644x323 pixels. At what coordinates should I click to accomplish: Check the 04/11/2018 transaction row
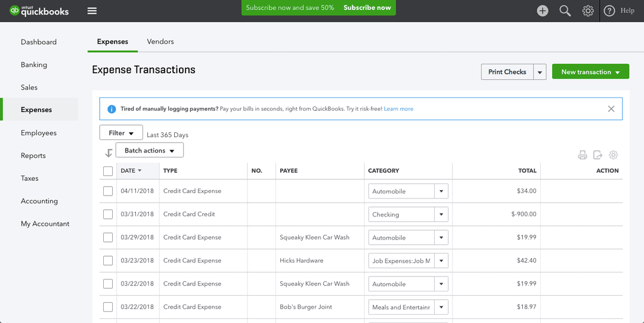tap(108, 191)
